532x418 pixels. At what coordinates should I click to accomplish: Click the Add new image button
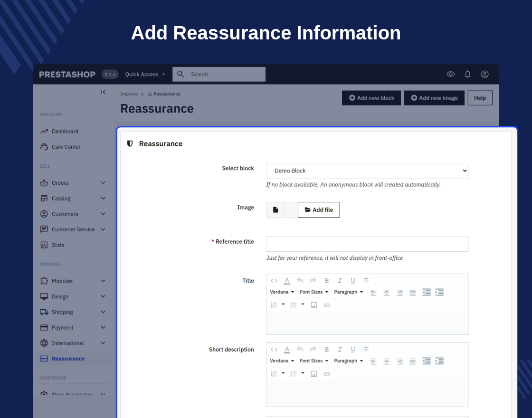click(434, 98)
